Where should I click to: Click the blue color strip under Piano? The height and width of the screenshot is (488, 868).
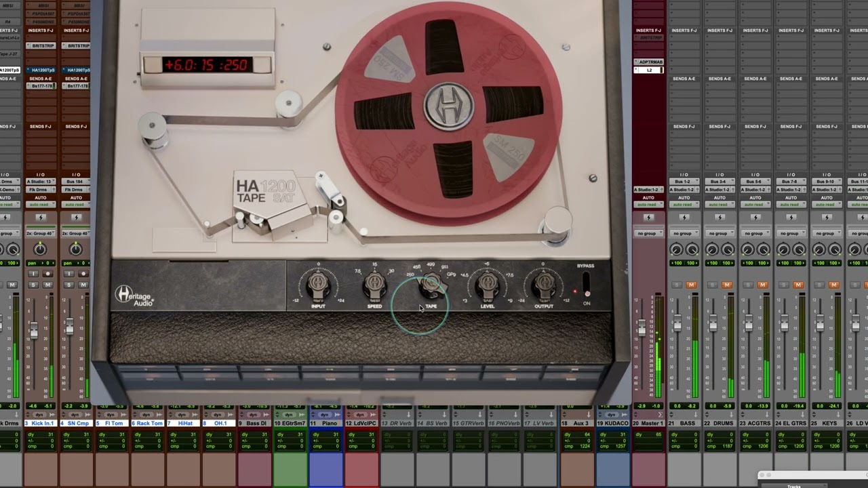325,469
